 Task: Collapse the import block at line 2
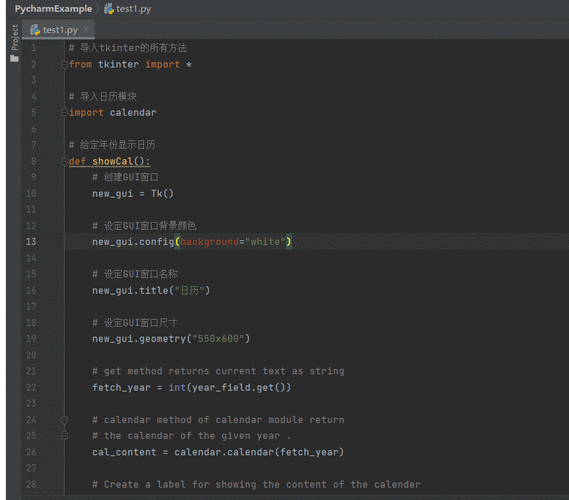coord(64,65)
